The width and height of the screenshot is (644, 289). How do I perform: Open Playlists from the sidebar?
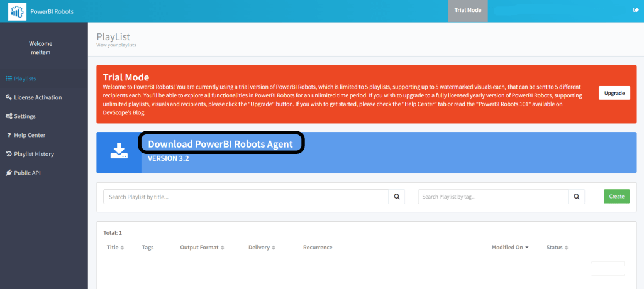tap(25, 79)
